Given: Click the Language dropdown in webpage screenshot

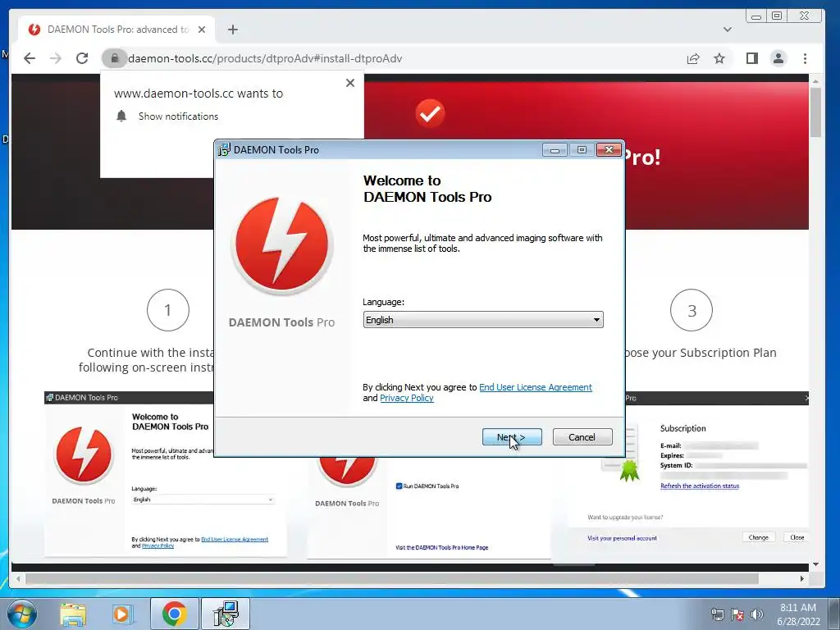Looking at the screenshot, I should [x=203, y=500].
